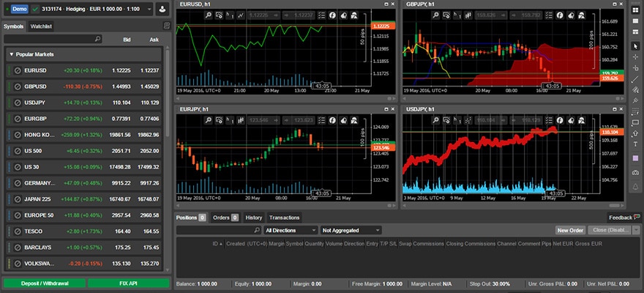The image size is (644, 293).
Task: Click the New Order button
Action: click(571, 230)
